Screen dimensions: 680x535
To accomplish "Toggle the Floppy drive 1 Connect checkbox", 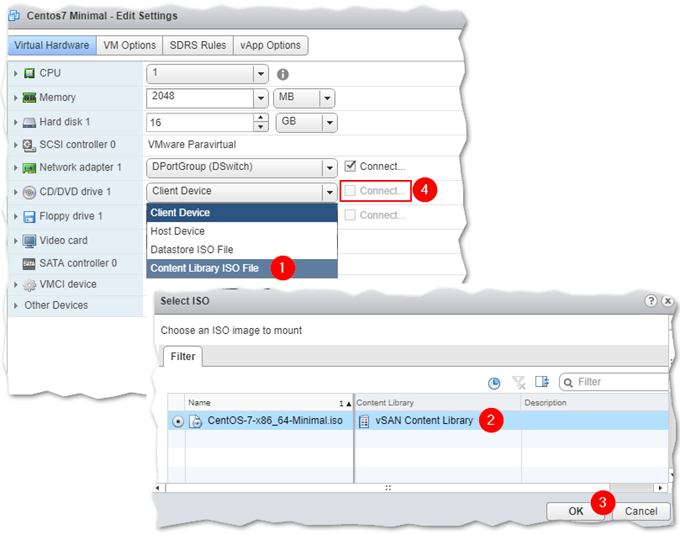I will [x=350, y=215].
